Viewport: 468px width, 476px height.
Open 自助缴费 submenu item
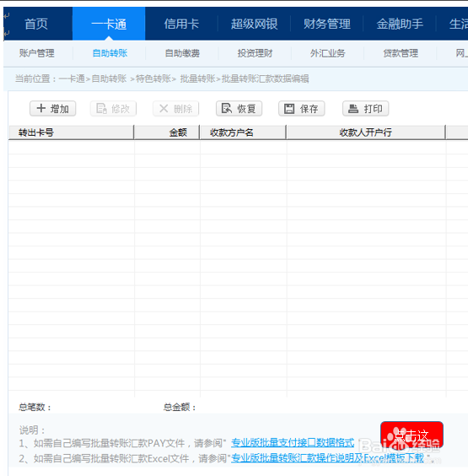click(182, 53)
